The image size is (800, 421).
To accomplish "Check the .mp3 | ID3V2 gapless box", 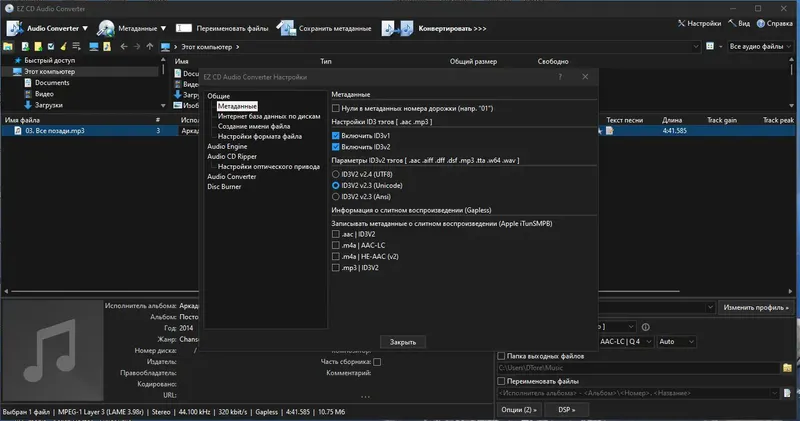I will [x=335, y=268].
